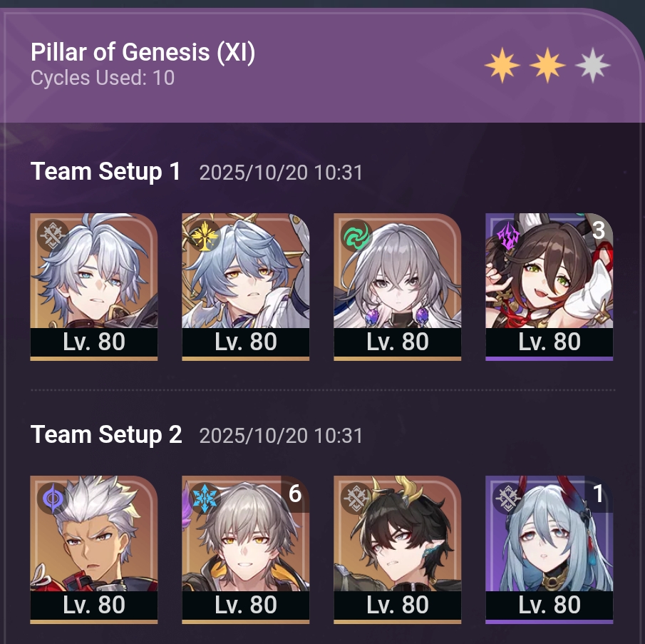Click the first gold star rating
The image size is (645, 644).
click(x=502, y=66)
